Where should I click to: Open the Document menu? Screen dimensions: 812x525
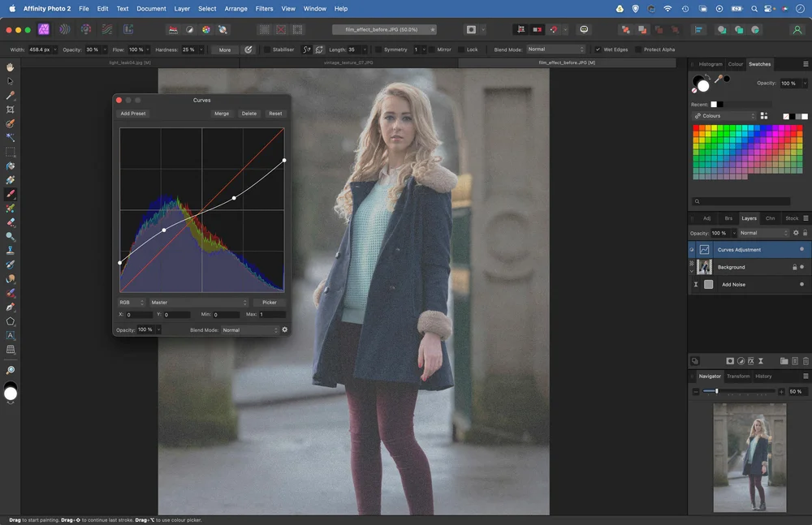pos(151,9)
